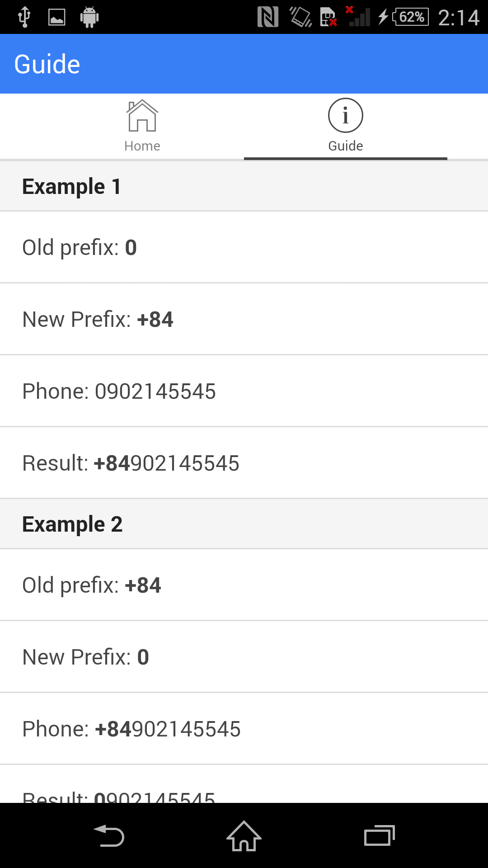Select the Example 2 header row

coord(244,524)
